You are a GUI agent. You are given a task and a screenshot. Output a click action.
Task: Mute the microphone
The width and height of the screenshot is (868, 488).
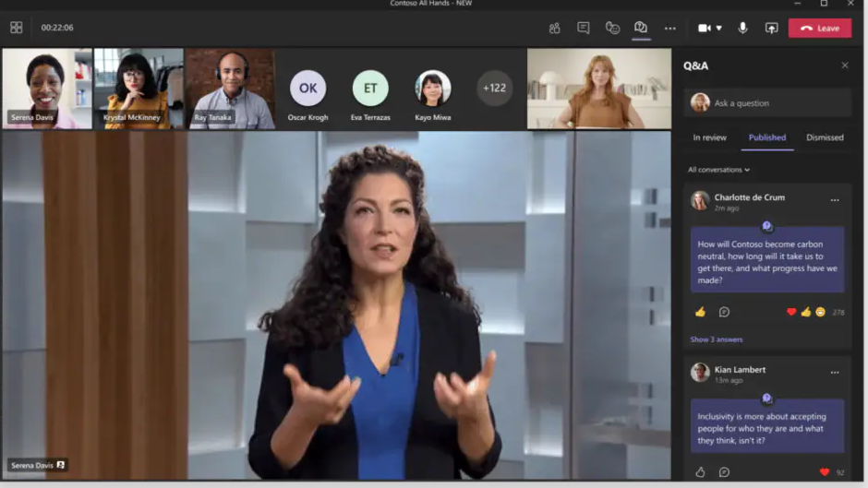click(742, 28)
